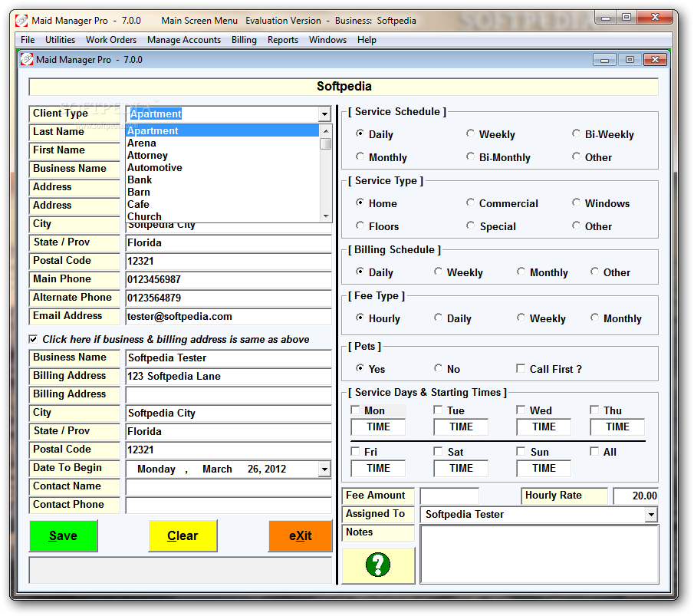Screen dimensions: 694x616
Task: Click the inner Maid Manager Pro window icon
Action: pos(27,59)
